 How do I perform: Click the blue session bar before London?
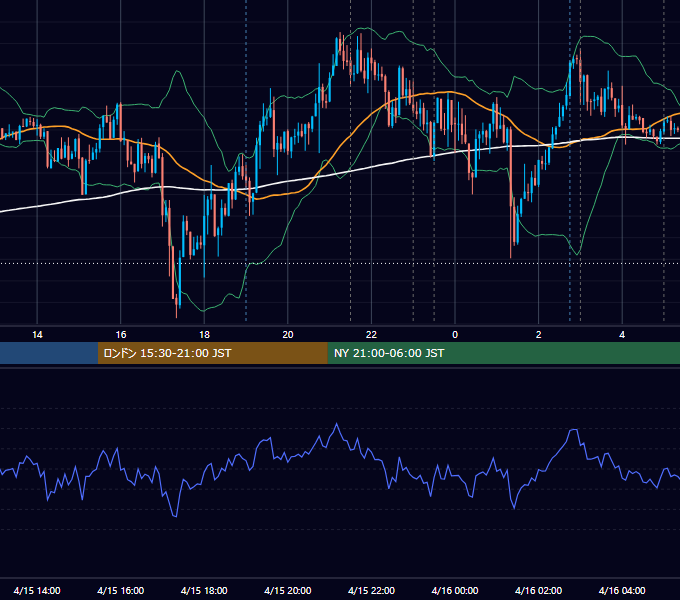[x=49, y=353]
